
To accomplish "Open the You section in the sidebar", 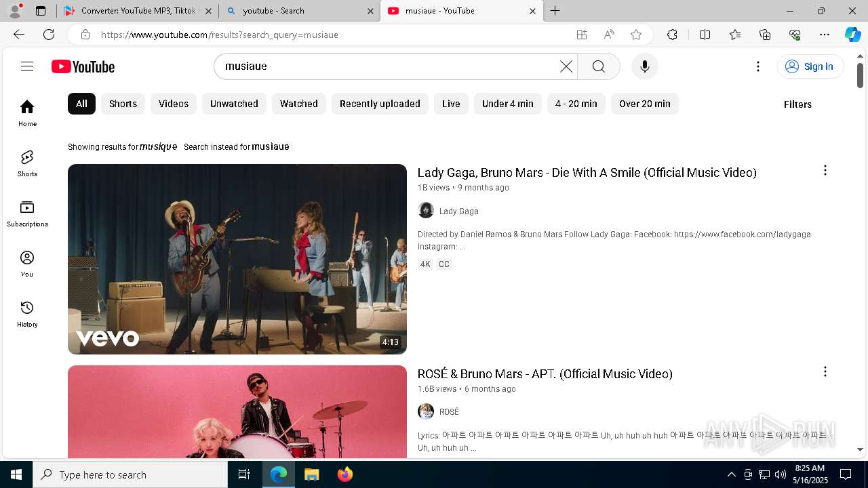I will click(x=27, y=264).
